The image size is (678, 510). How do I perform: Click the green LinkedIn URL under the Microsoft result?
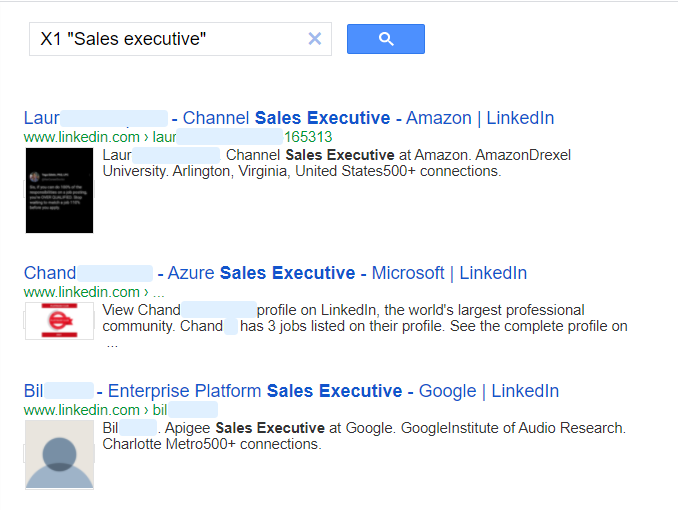[x=81, y=292]
